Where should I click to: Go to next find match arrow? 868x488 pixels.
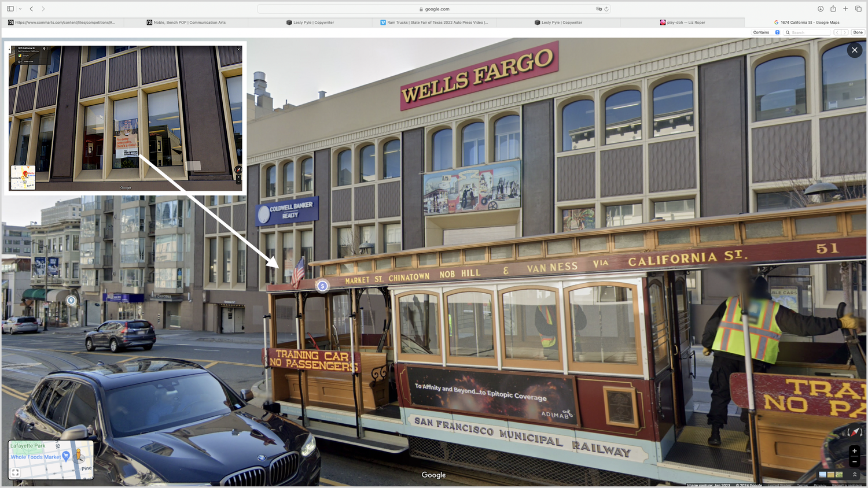(845, 32)
